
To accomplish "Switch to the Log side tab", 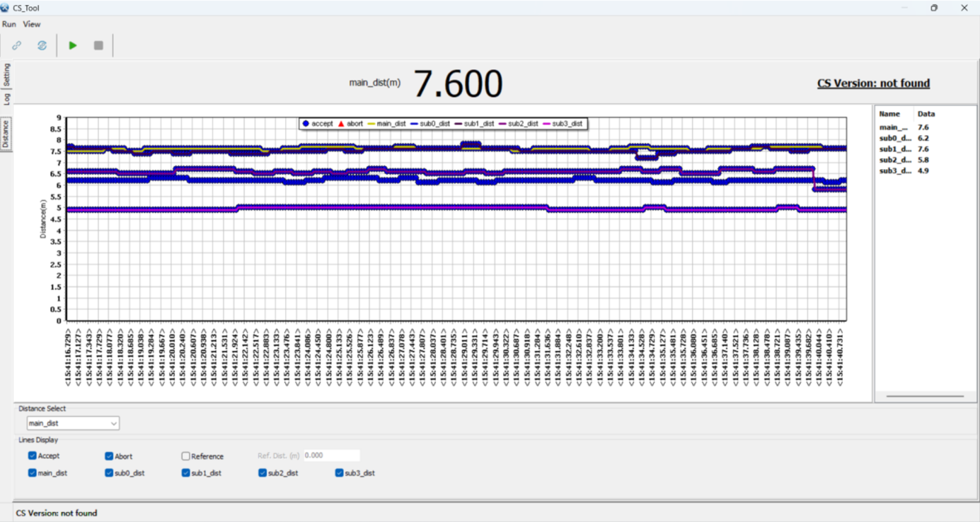I will click(x=6, y=99).
